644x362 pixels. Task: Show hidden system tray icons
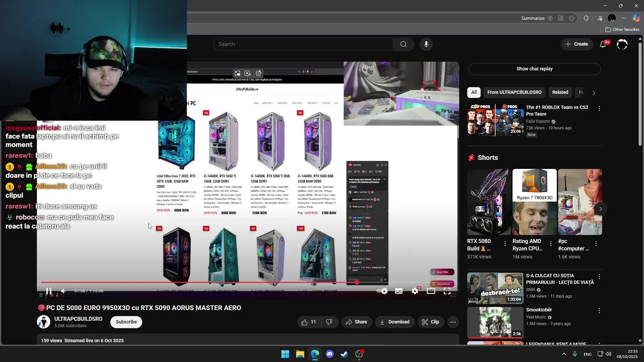pyautogui.click(x=564, y=354)
